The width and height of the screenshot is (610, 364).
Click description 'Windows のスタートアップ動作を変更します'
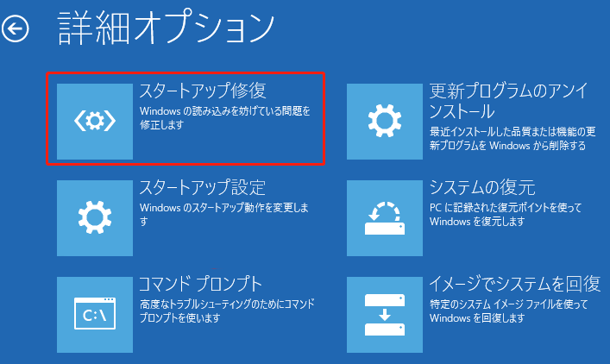pyautogui.click(x=224, y=214)
